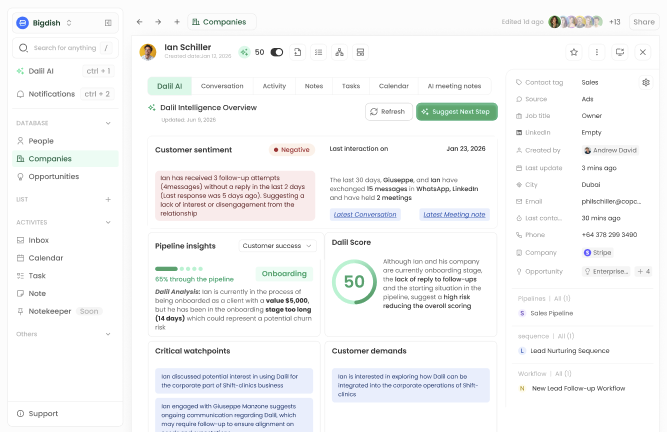Open Note in sidebar

pos(65,294)
